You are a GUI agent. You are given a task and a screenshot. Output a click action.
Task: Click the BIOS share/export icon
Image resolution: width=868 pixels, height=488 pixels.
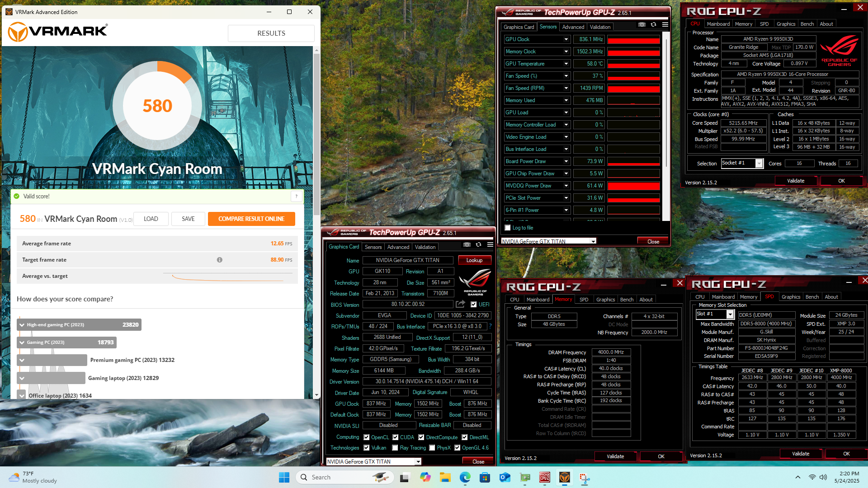pos(460,304)
